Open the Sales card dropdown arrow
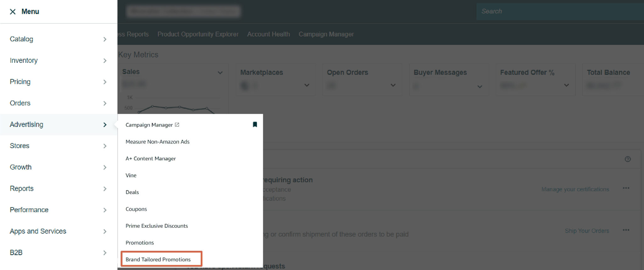Viewport: 644px width, 270px height. coord(220,73)
